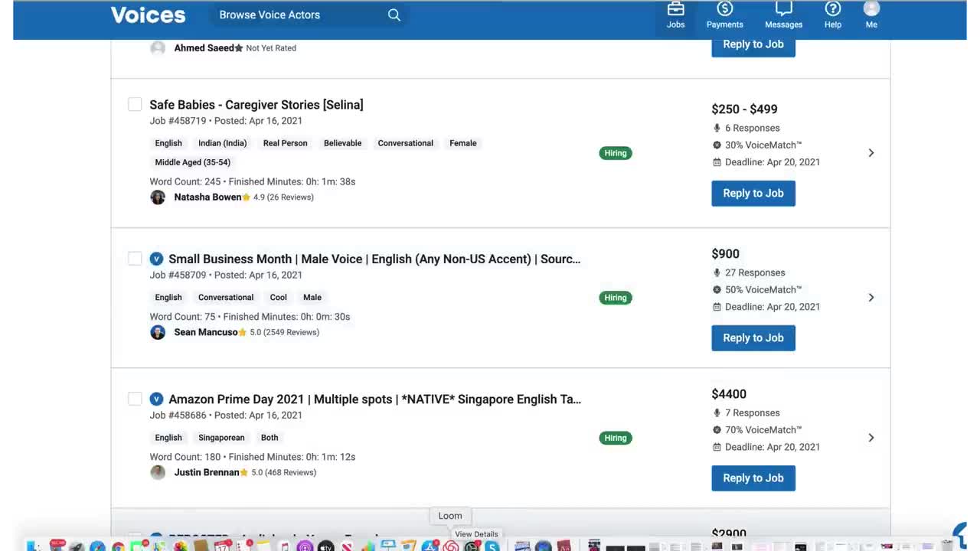Screen dimensions: 980x551
Task: Click 6 Responses text
Action: tap(753, 128)
